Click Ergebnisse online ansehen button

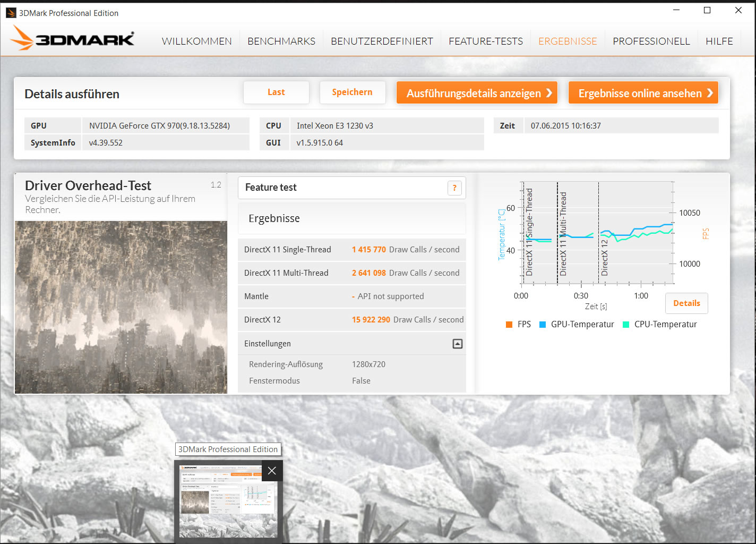[643, 93]
